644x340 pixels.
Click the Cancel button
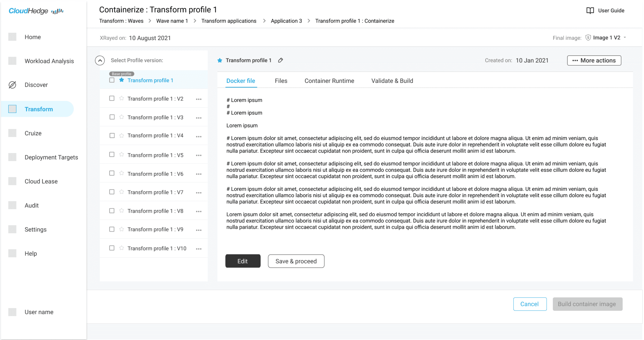pyautogui.click(x=530, y=304)
